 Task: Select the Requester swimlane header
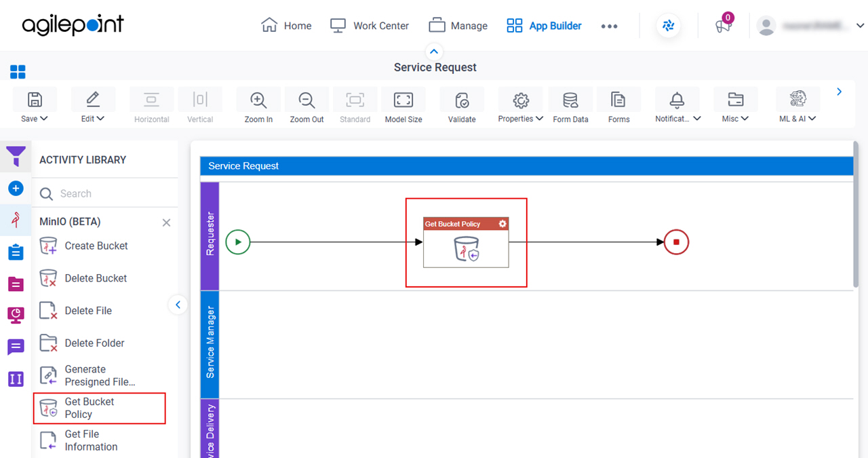coord(210,235)
